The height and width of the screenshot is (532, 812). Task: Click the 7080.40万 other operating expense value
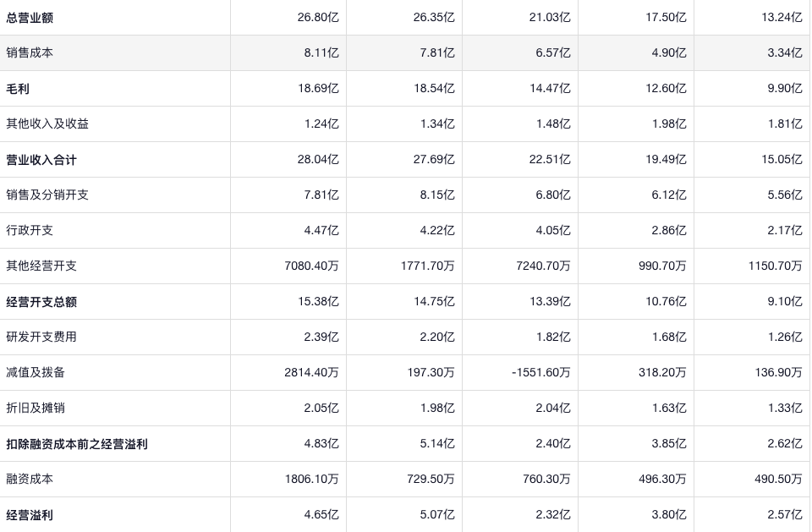[x=311, y=266]
